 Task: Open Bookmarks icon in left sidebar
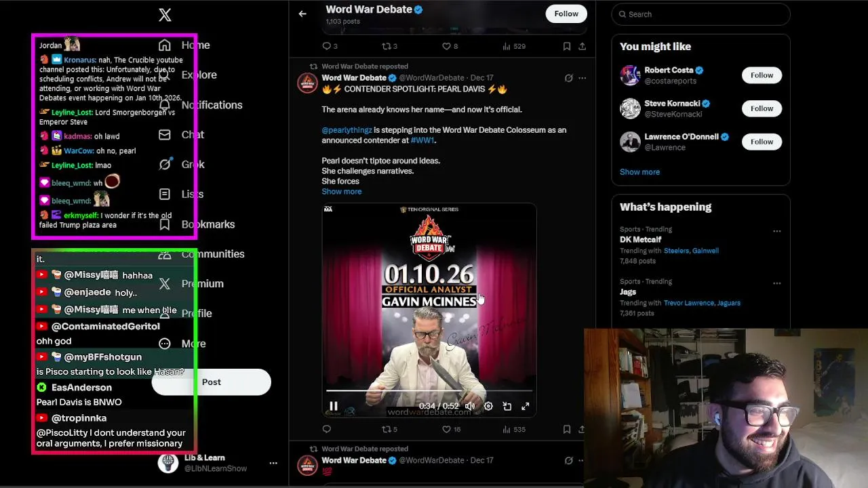pos(165,224)
